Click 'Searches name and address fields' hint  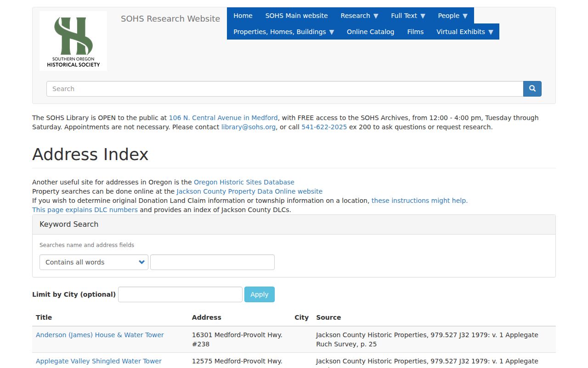point(87,245)
